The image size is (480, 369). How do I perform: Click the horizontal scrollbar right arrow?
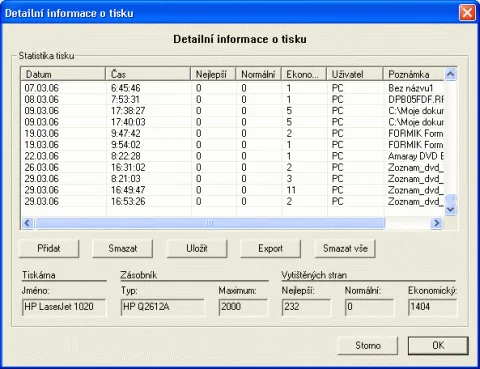pos(436,223)
